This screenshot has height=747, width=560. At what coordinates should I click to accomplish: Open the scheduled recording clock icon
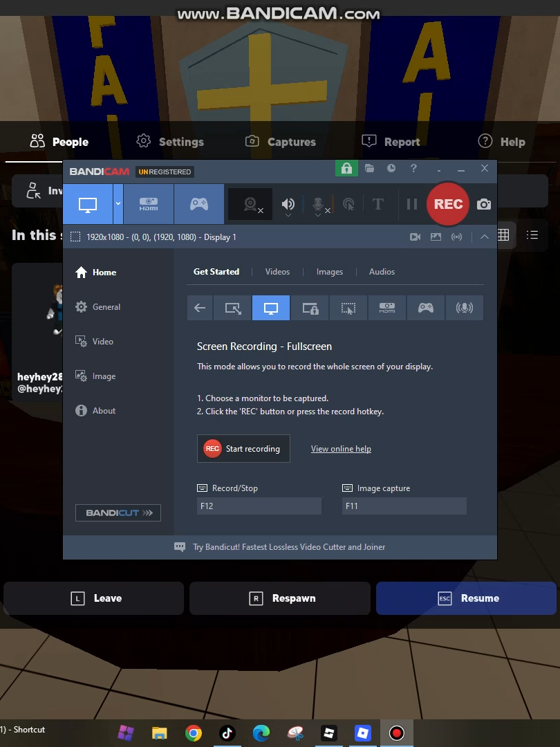(391, 168)
